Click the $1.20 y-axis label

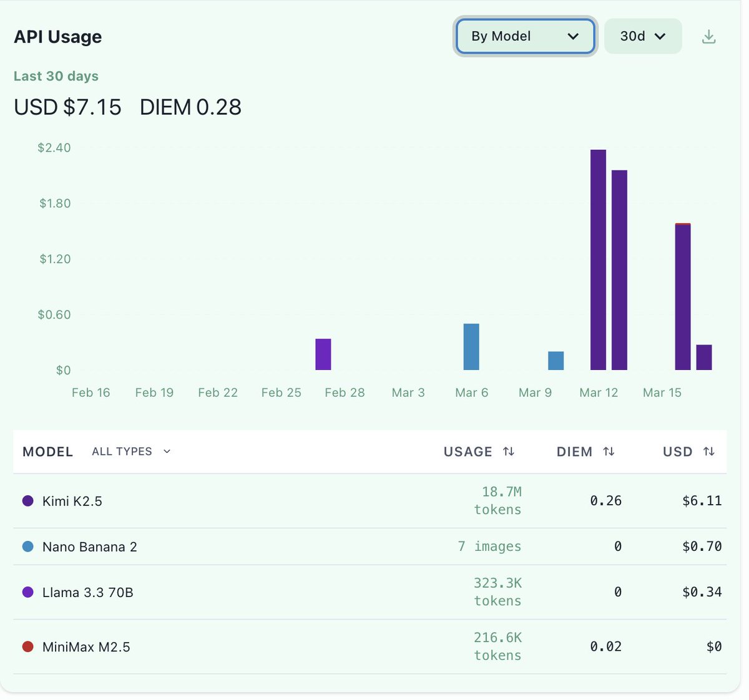point(55,259)
